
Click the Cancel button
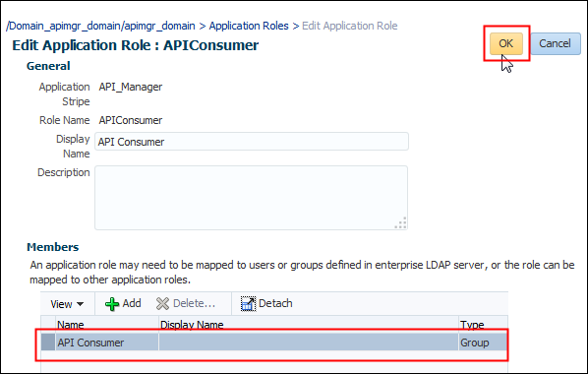pos(555,43)
